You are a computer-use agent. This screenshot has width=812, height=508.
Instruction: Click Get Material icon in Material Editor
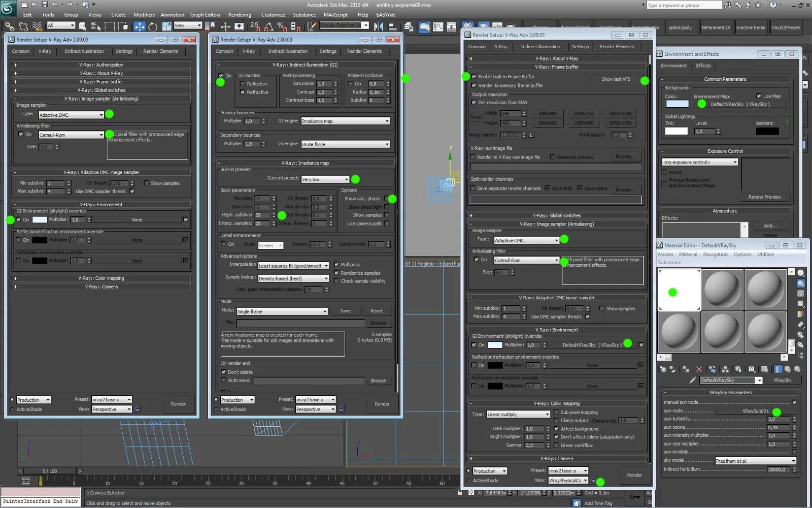(663, 369)
